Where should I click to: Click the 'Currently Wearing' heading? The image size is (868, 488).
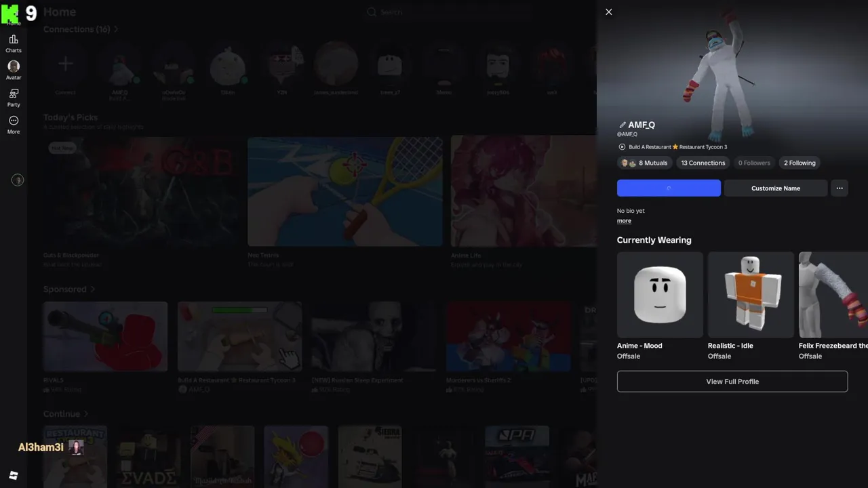point(654,240)
